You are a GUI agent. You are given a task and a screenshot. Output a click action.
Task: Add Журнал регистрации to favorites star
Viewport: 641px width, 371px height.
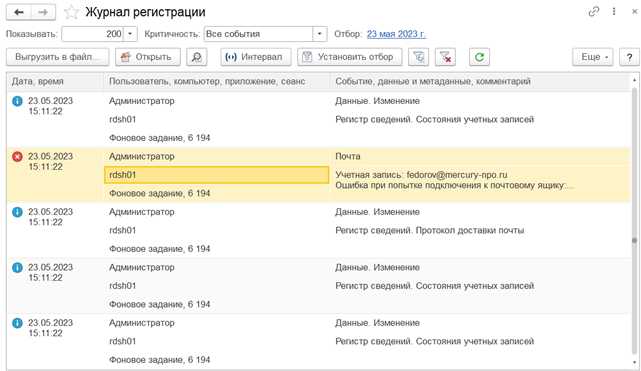[72, 12]
